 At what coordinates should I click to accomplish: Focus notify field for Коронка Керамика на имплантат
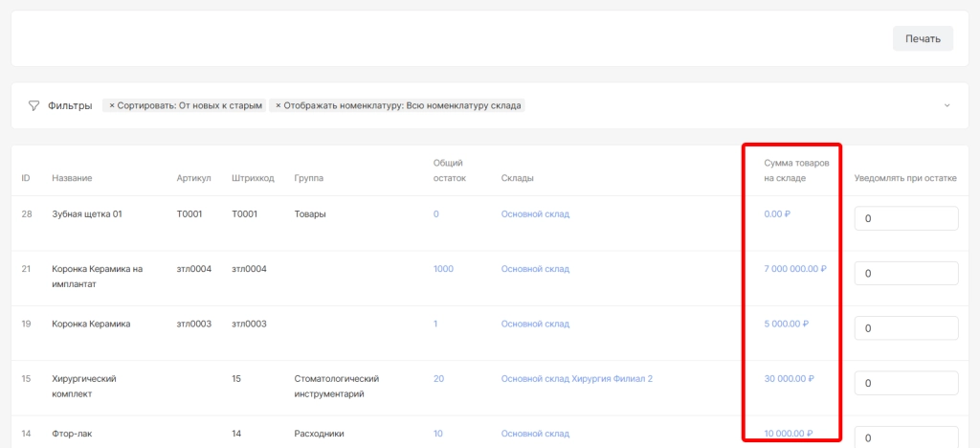pos(905,274)
